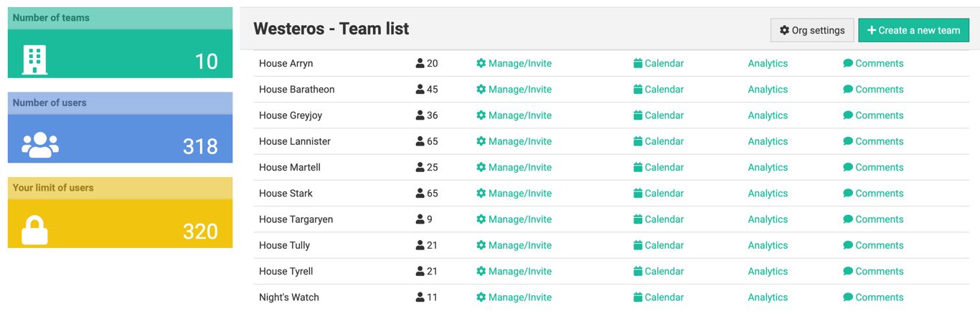Click the calendar icon in House Greyjoy row
The image size is (980, 314).
638,115
